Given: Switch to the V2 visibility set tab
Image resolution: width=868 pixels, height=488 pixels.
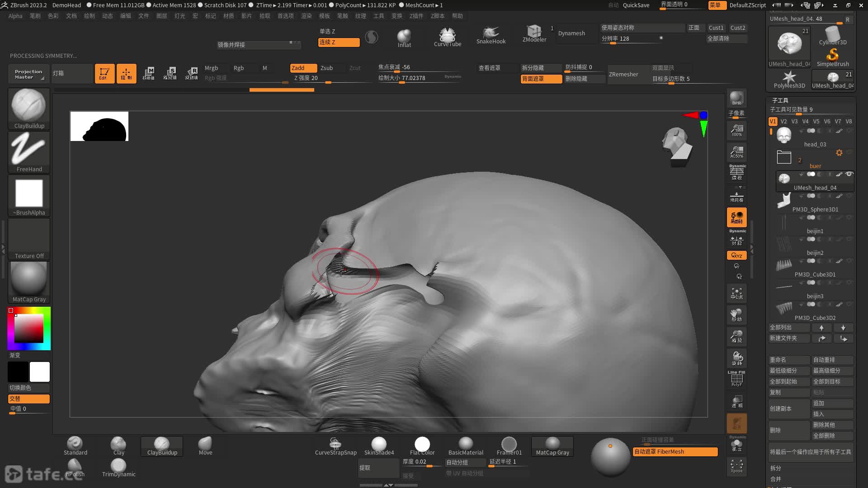Looking at the screenshot, I should point(783,122).
